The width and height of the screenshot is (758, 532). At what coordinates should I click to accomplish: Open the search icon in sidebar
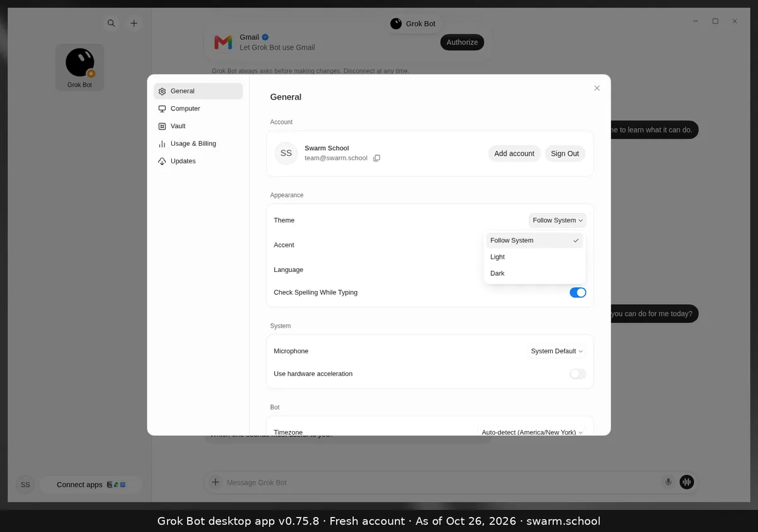click(x=111, y=23)
